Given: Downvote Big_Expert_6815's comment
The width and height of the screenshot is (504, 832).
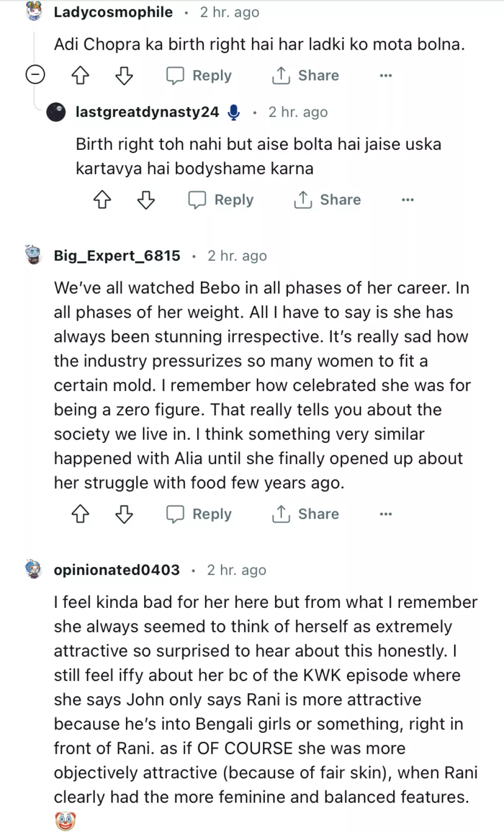Looking at the screenshot, I should pos(124,514).
